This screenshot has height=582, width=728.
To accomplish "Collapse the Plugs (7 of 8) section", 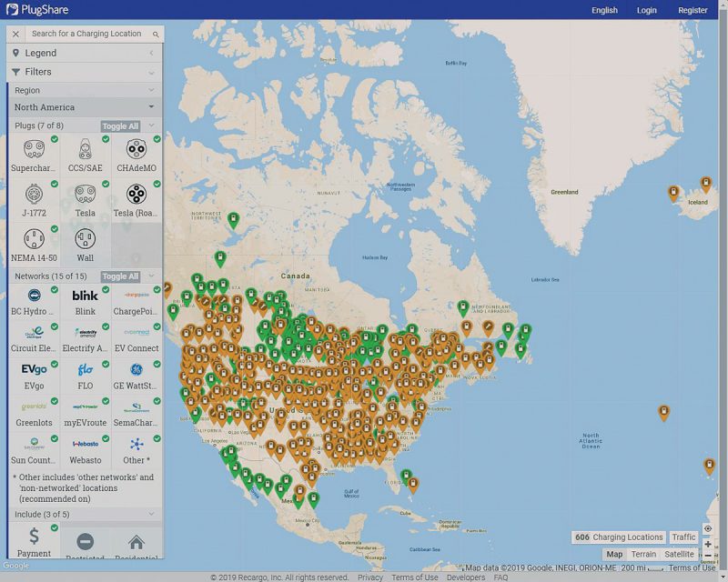I will click(152, 125).
